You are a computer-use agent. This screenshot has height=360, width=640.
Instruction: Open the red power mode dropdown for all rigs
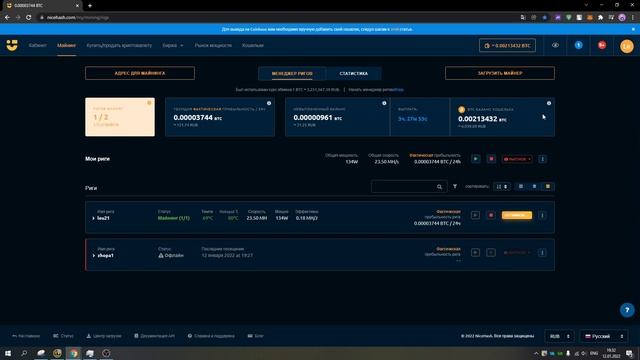coord(517,159)
